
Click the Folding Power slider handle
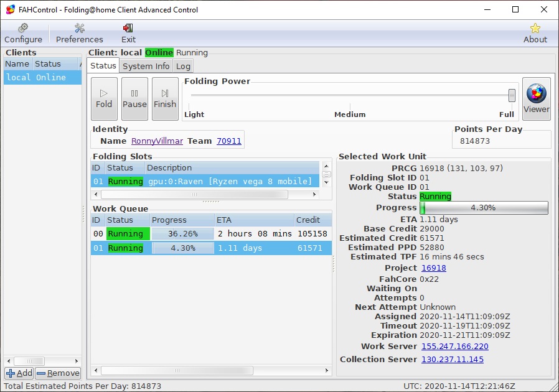click(x=512, y=95)
